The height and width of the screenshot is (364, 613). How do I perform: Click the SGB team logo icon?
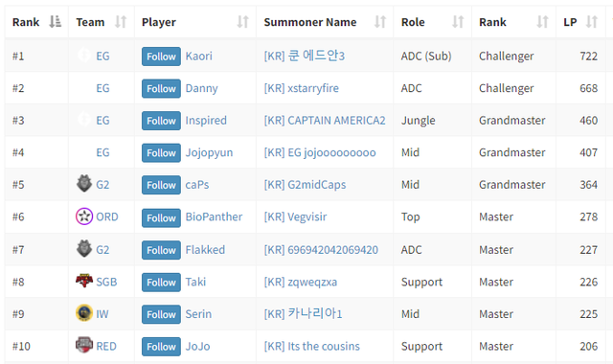tap(84, 281)
